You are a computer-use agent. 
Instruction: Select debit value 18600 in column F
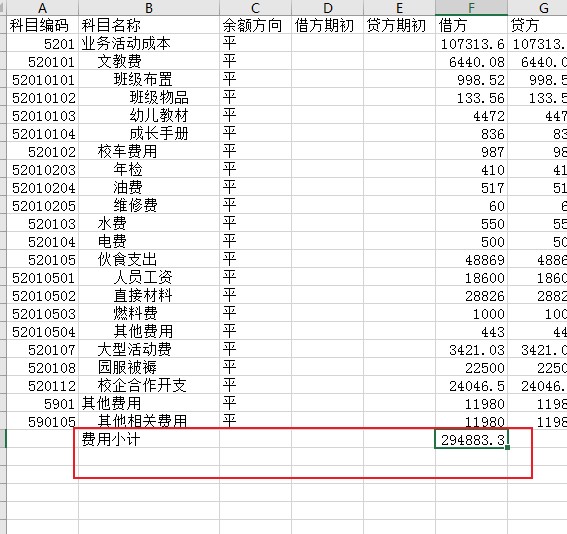click(471, 277)
